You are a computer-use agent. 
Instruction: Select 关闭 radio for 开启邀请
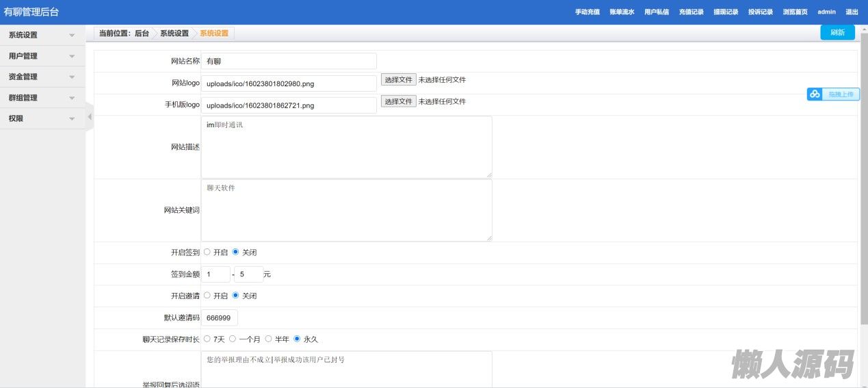[236, 296]
